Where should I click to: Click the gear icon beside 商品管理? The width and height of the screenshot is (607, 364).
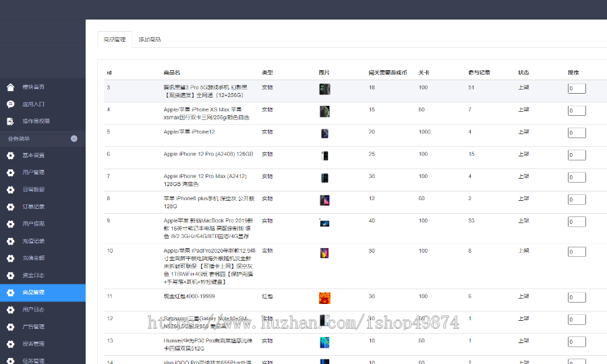10,293
